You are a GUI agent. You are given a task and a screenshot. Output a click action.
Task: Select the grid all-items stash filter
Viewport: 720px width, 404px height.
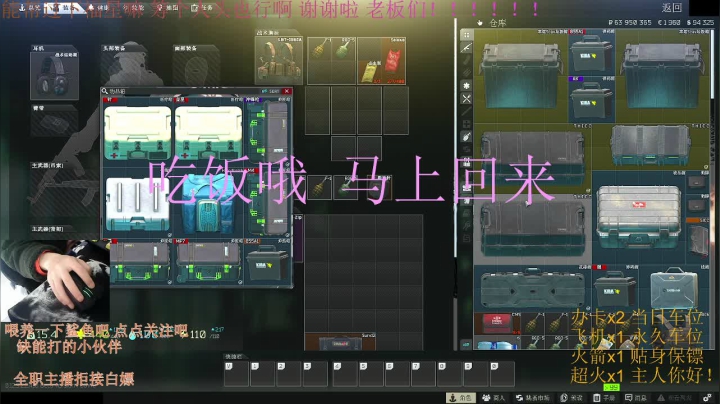[x=467, y=35]
